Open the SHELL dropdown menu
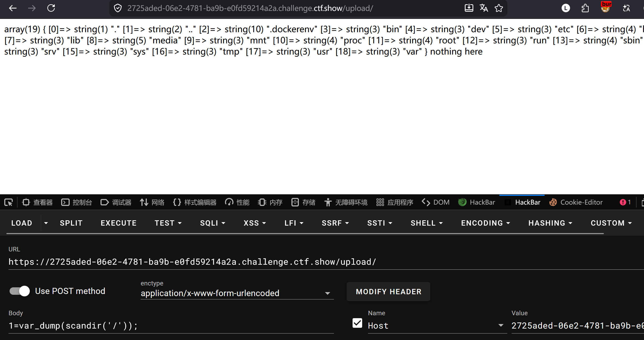 pyautogui.click(x=427, y=223)
